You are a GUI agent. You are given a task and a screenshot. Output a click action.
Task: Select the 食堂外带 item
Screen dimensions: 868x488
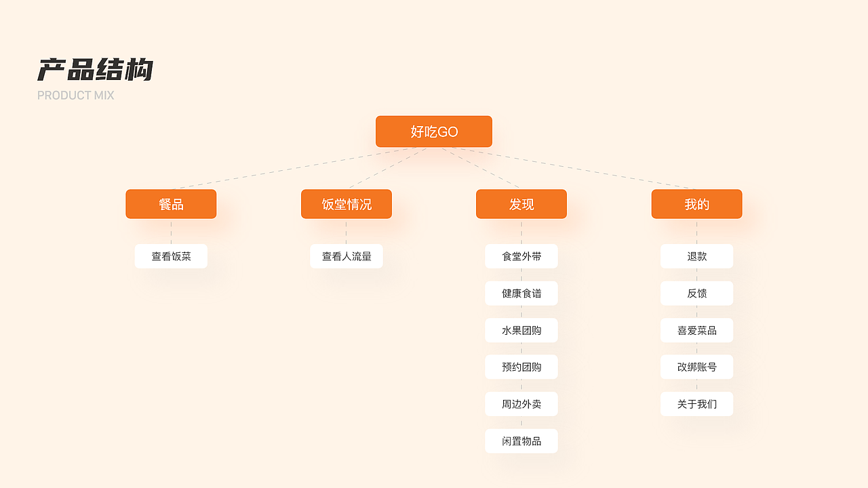[521, 256]
